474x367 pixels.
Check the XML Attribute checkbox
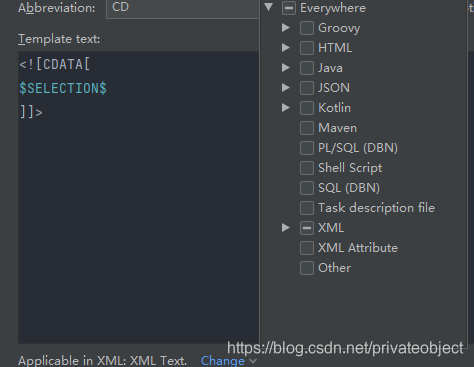[307, 248]
